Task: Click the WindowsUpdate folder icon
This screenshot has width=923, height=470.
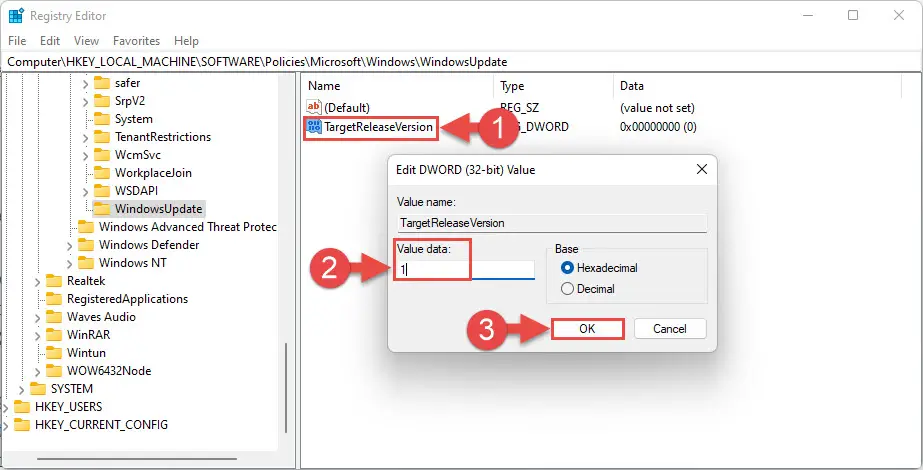Action: pyautogui.click(x=102, y=208)
